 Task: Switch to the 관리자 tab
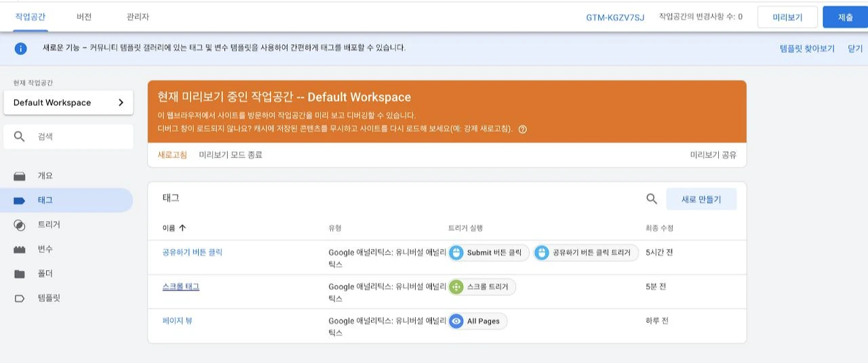138,17
